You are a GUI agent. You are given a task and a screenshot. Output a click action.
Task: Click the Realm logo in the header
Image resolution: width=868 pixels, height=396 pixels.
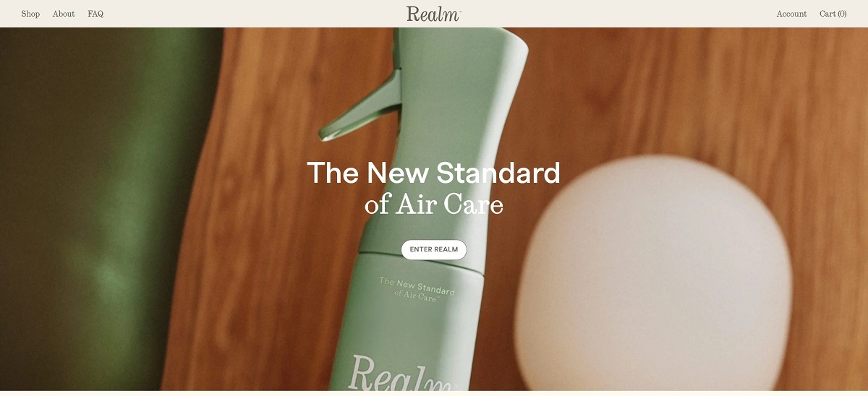(x=433, y=14)
